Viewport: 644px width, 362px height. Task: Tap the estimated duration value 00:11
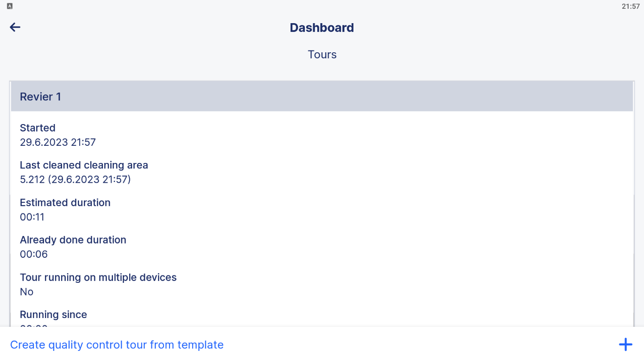click(x=32, y=217)
